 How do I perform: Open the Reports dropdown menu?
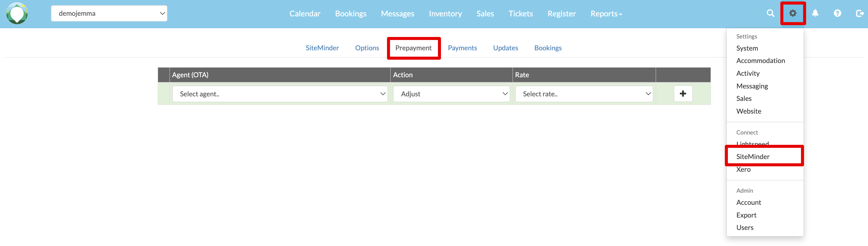click(606, 13)
